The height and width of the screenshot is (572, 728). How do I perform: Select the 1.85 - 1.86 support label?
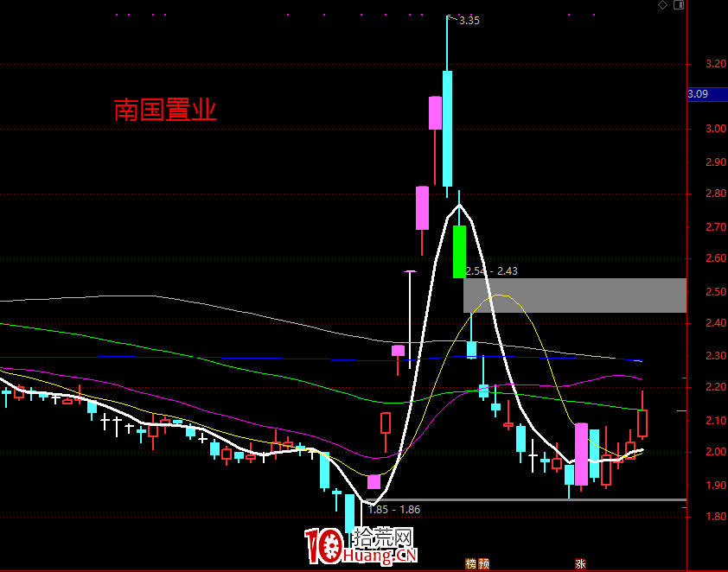tap(393, 510)
